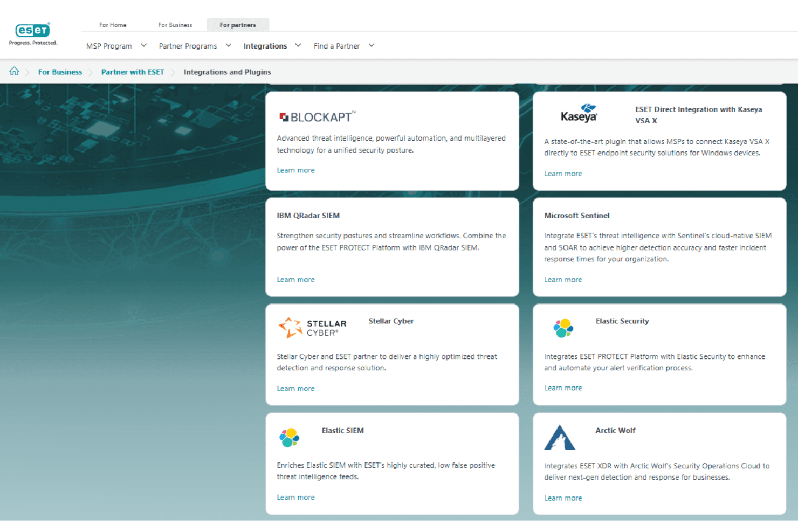This screenshot has height=532, width=798.
Task: Expand the Partner Programs dropdown arrow
Action: pyautogui.click(x=229, y=45)
